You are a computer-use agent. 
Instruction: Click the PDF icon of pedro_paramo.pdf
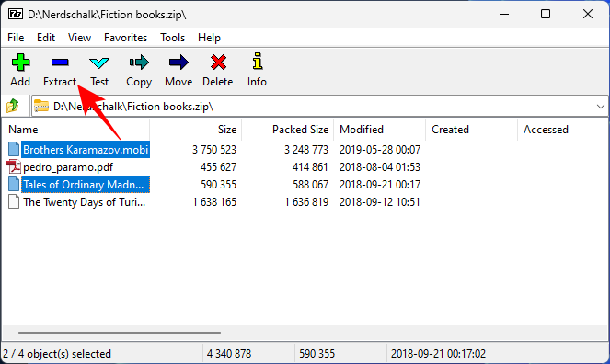(x=14, y=167)
